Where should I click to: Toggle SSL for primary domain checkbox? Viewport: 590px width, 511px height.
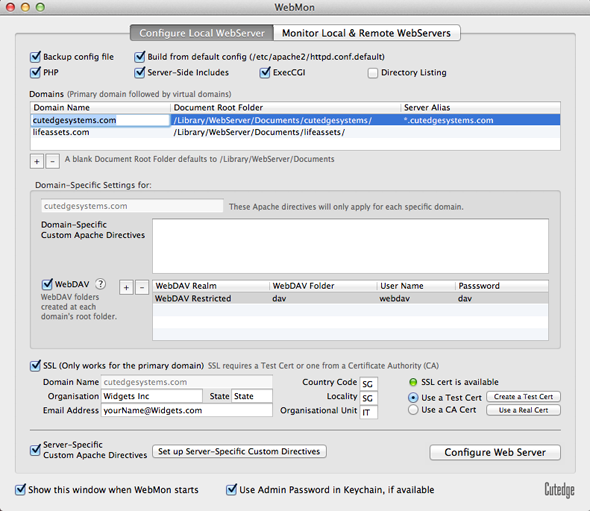coord(35,365)
